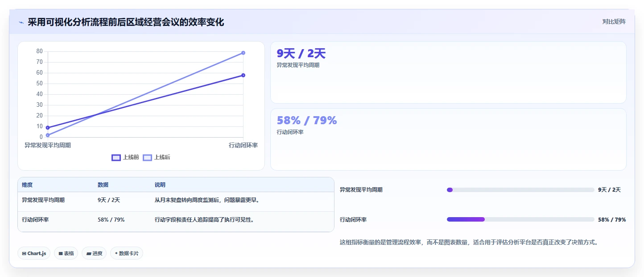Click chart x-axis label 行动闭环率

[x=243, y=145]
